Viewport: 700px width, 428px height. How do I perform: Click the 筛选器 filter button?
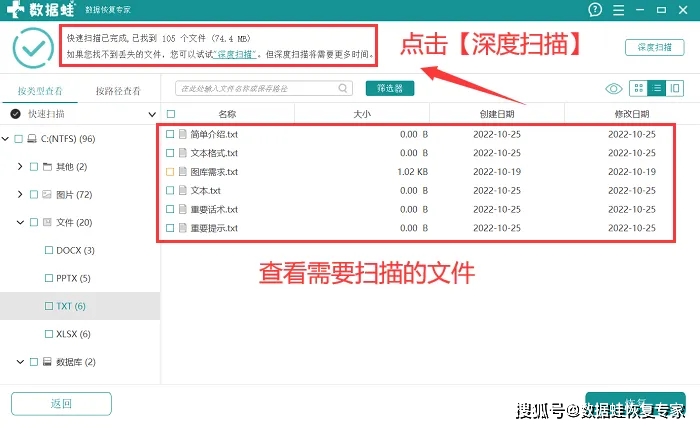point(389,89)
